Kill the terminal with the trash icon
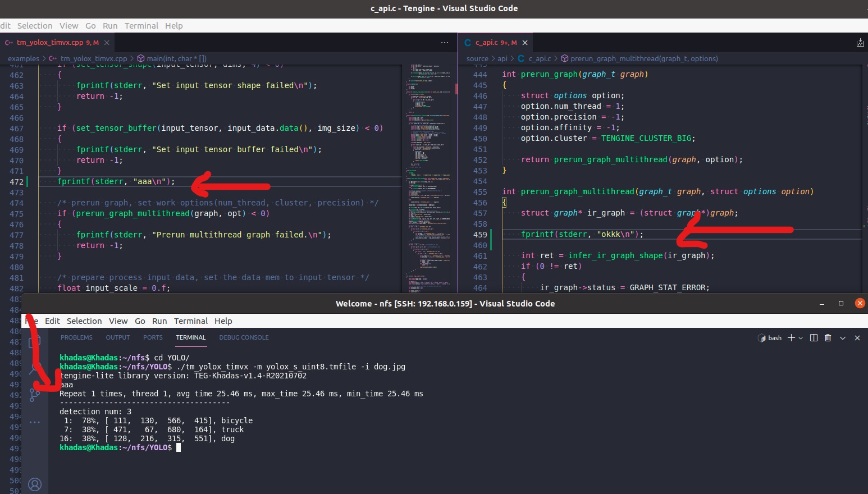 pyautogui.click(x=828, y=337)
